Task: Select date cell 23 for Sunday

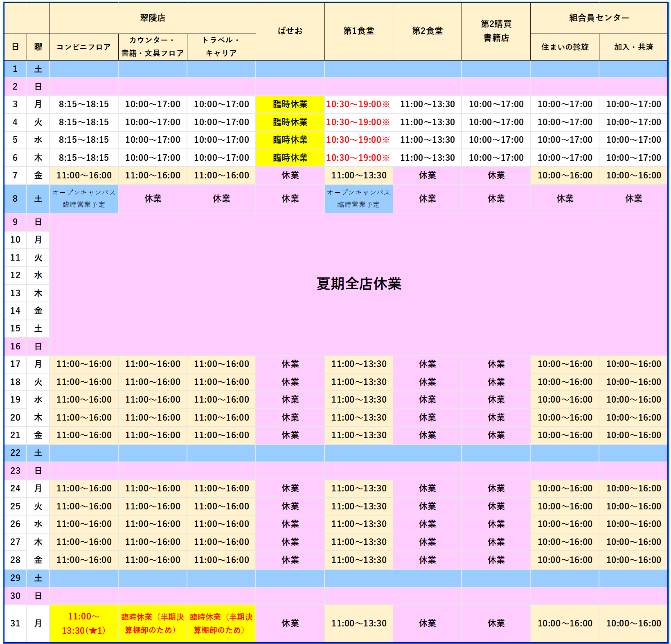Action: [x=16, y=471]
